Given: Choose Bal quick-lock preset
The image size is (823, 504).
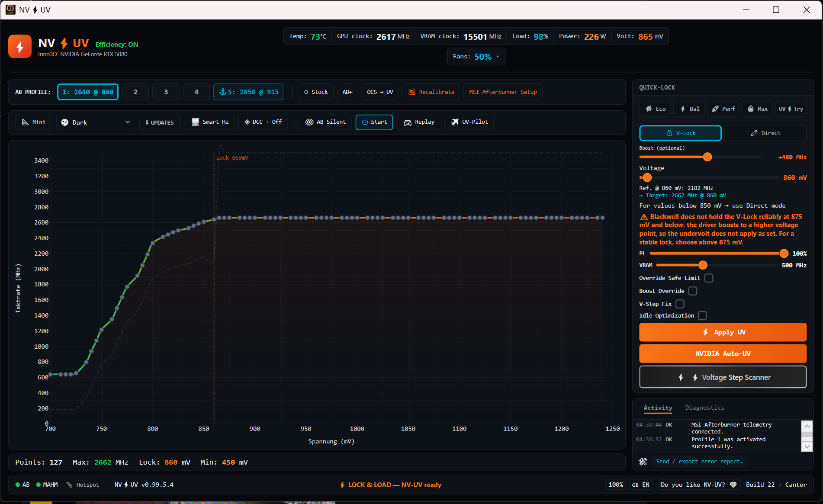Looking at the screenshot, I should 689,109.
